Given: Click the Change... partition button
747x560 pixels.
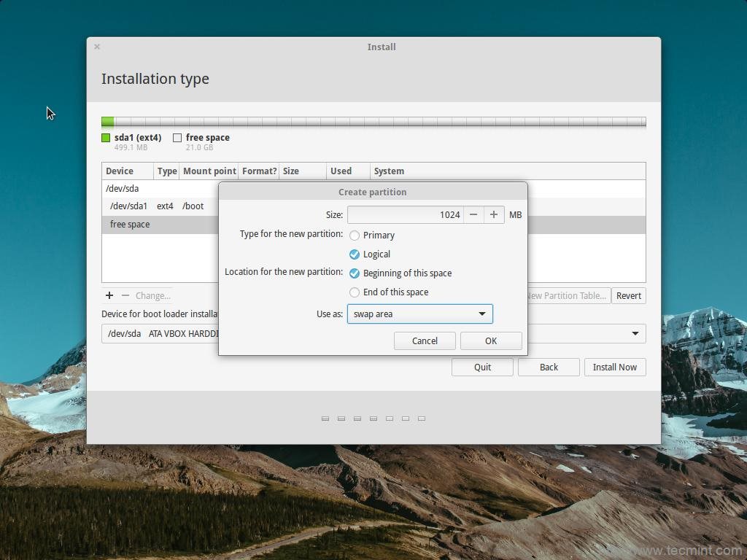Looking at the screenshot, I should point(153,296).
